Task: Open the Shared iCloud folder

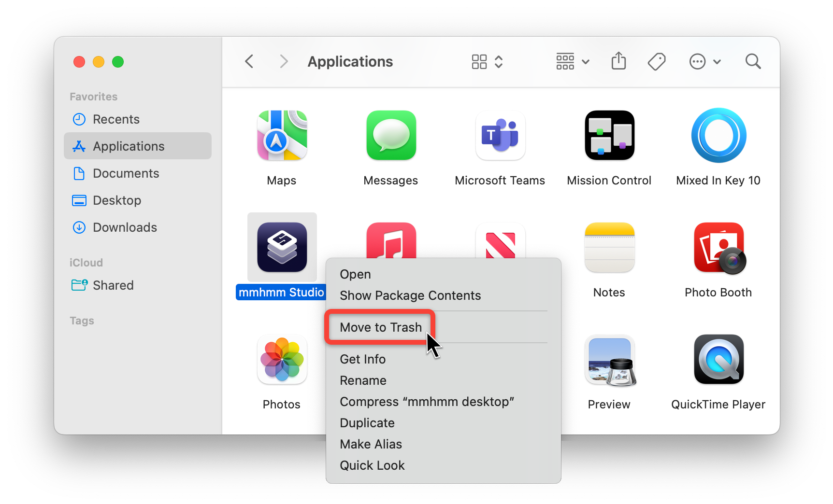Action: point(138,285)
